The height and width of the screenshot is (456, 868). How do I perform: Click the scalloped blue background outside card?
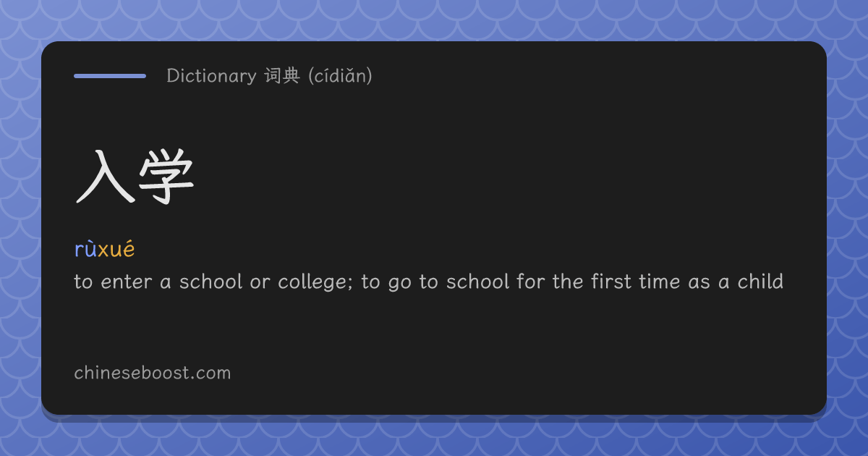point(434,20)
